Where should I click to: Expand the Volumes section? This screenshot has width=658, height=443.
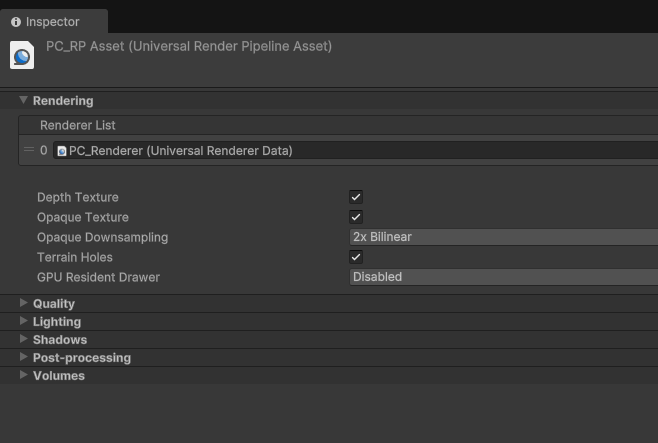click(24, 375)
